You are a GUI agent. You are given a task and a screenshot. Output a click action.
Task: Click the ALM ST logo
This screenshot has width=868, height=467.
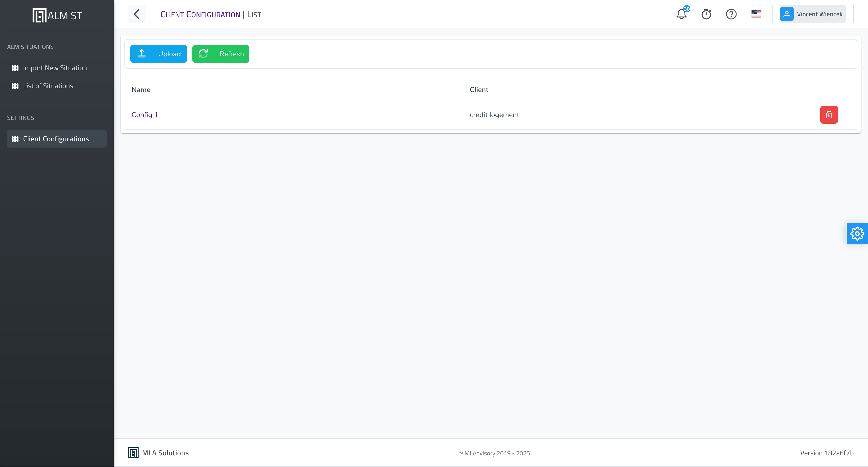(57, 15)
